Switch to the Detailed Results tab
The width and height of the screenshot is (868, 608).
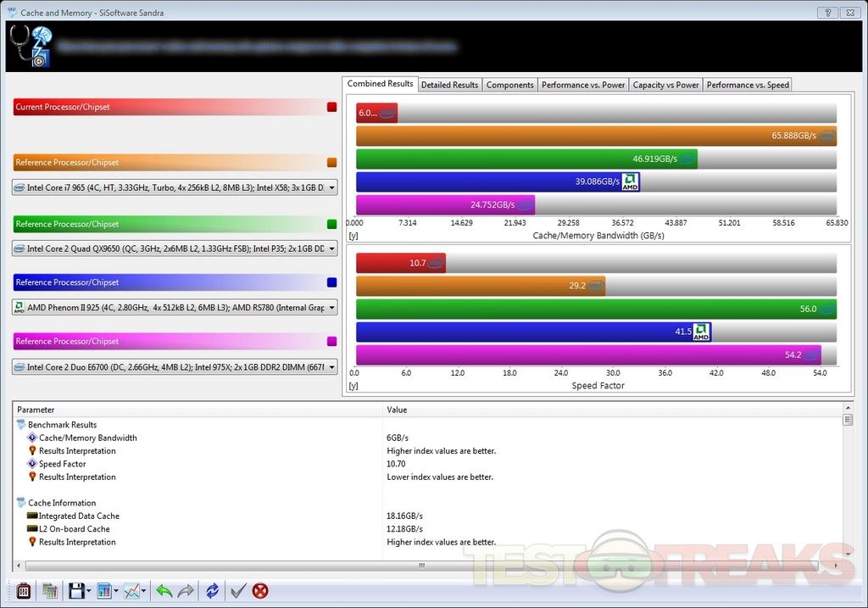(x=449, y=85)
